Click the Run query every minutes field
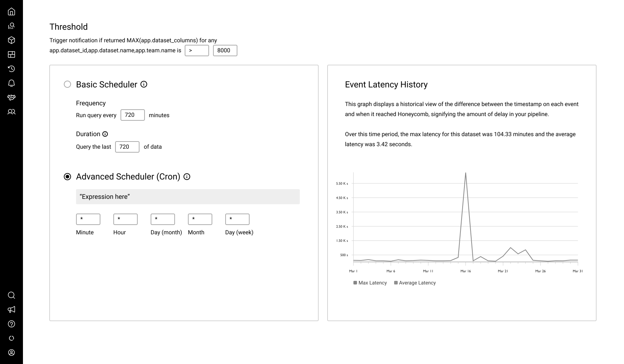The width and height of the screenshot is (624, 364). click(x=132, y=115)
